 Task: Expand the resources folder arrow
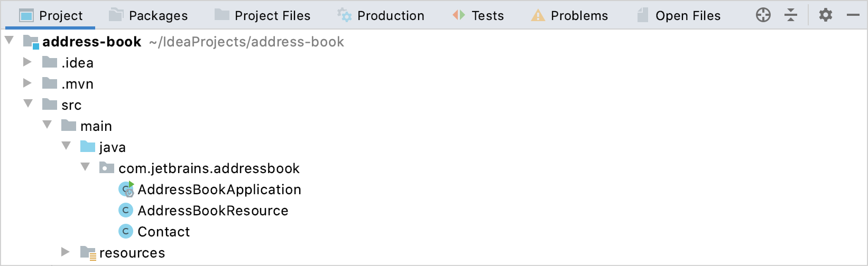coord(66,252)
